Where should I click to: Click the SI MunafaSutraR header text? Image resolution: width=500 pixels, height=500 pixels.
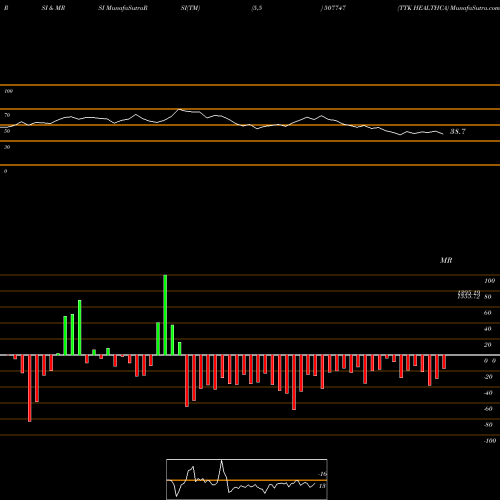123,8
